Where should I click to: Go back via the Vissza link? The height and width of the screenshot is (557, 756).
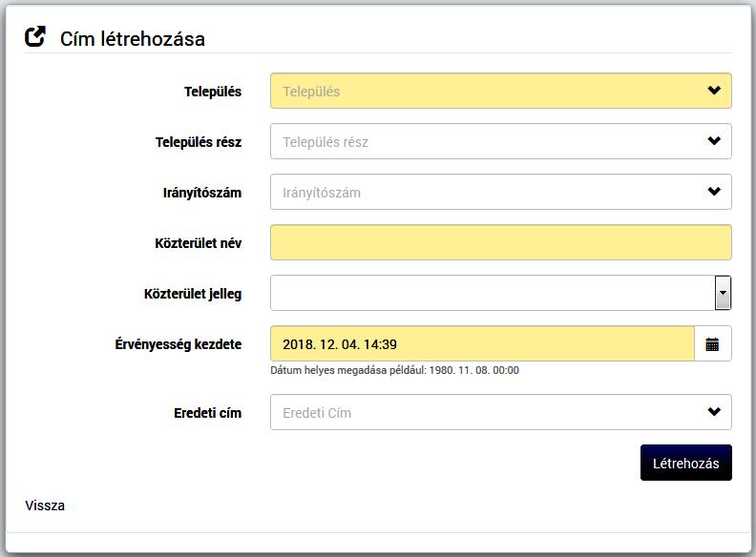coord(45,505)
